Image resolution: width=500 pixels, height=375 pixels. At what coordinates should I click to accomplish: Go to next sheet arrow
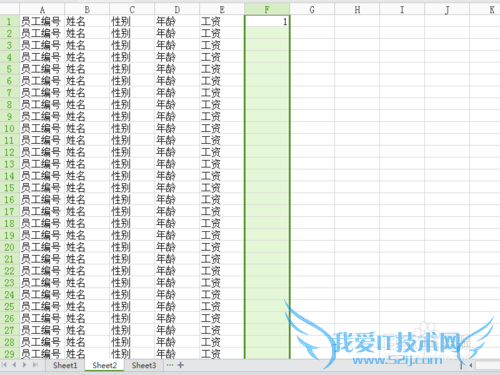(24, 365)
